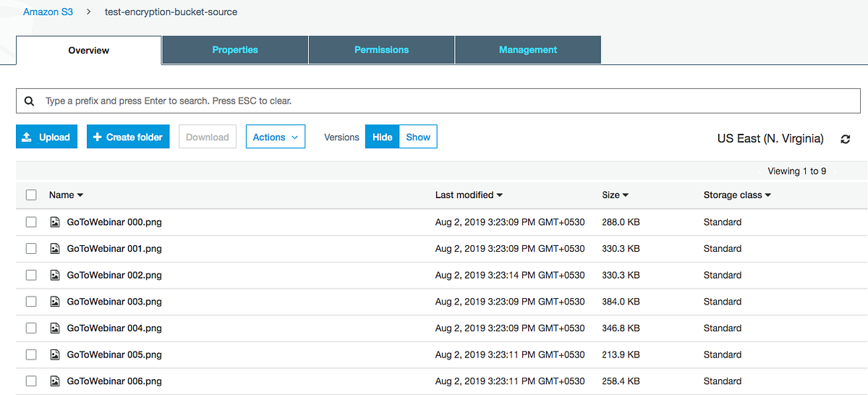
Task: Go to next page arrow after Viewing 1 to 9
Action: click(835, 171)
